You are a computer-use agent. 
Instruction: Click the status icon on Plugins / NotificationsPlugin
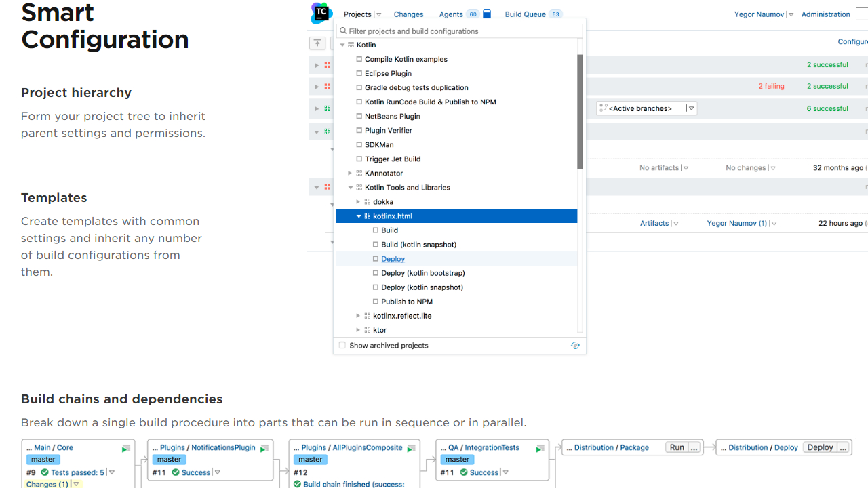click(x=264, y=449)
